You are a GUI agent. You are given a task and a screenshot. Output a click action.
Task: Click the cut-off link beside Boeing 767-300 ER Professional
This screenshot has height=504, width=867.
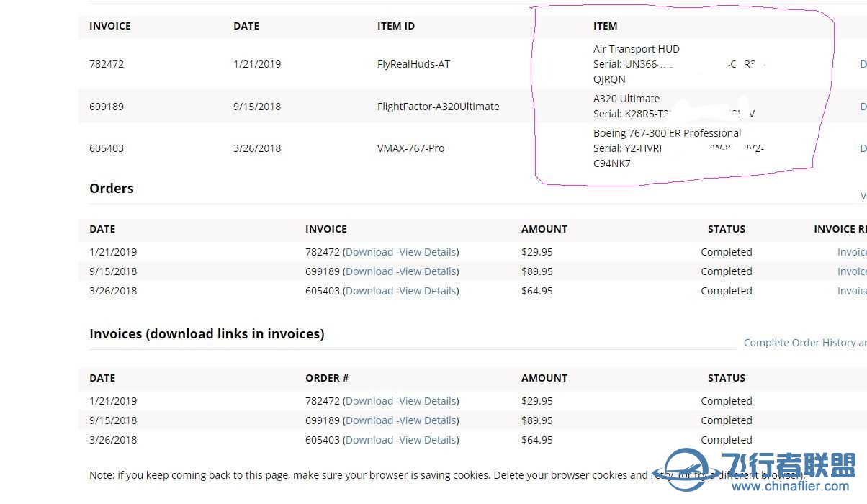coord(863,148)
